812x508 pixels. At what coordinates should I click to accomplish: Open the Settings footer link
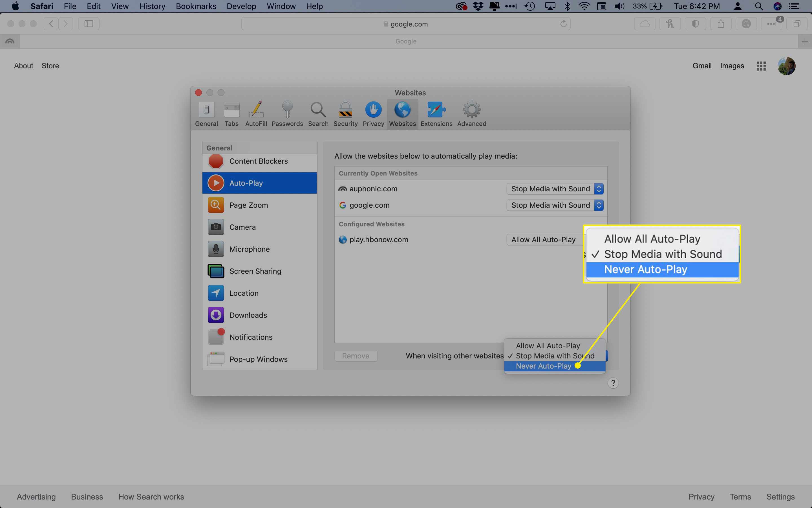coord(780,497)
